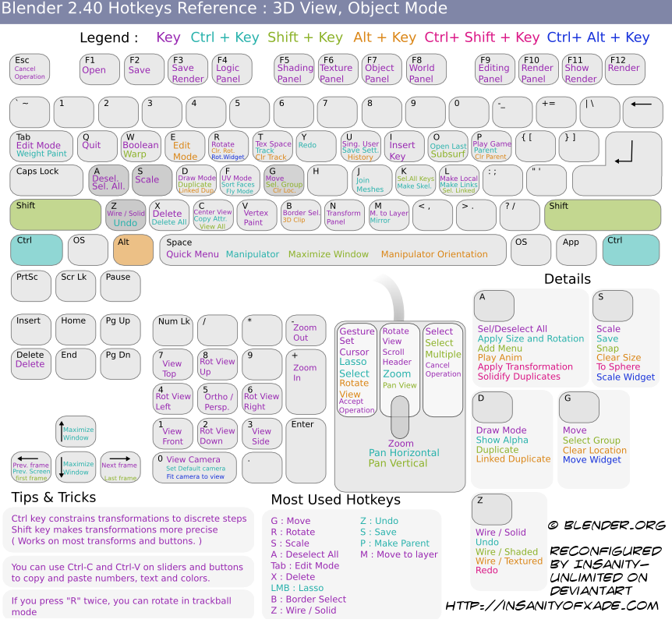Viewport: 672px width, 623px height.
Task: Click the M M. to Layer Mirror key
Action: [x=389, y=214]
